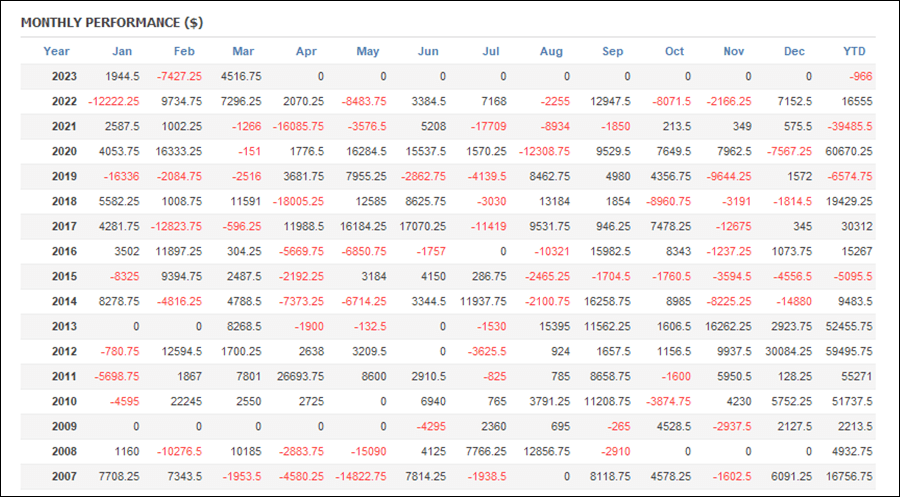
Task: Click the Monthly Performance ($) heading
Action: click(112, 23)
